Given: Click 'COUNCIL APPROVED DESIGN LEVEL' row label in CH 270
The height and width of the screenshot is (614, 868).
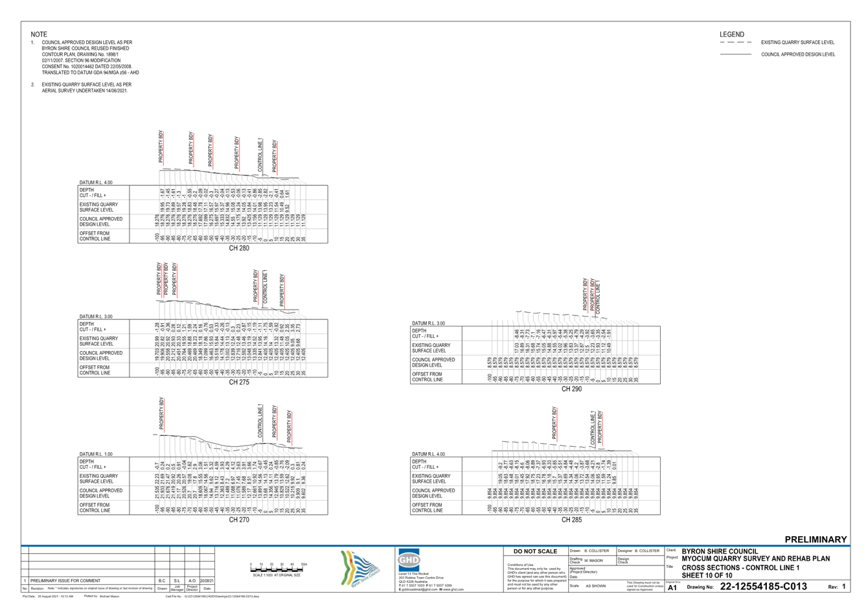Looking at the screenshot, I should click(101, 494).
